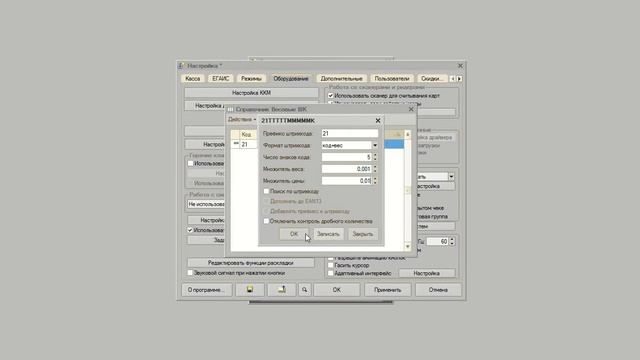
Task: Click the Применить button
Action: tap(387, 290)
